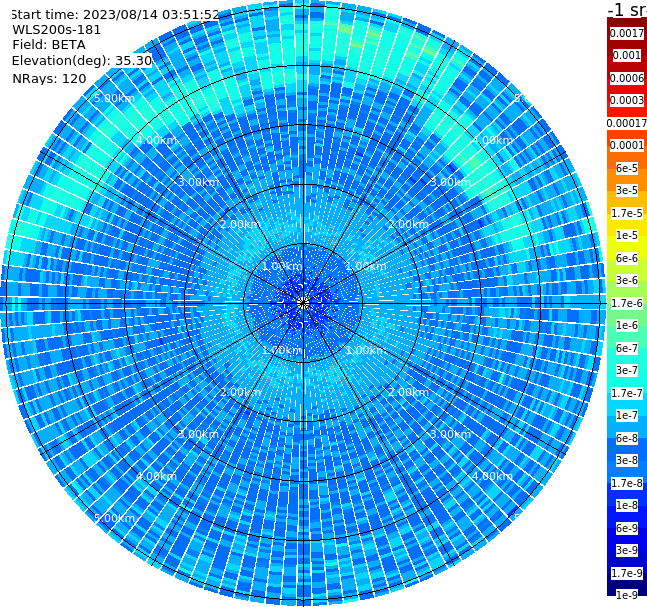Select the upper-right 3.00km range label
Viewport: 647px width, 607px height.
[x=451, y=182]
